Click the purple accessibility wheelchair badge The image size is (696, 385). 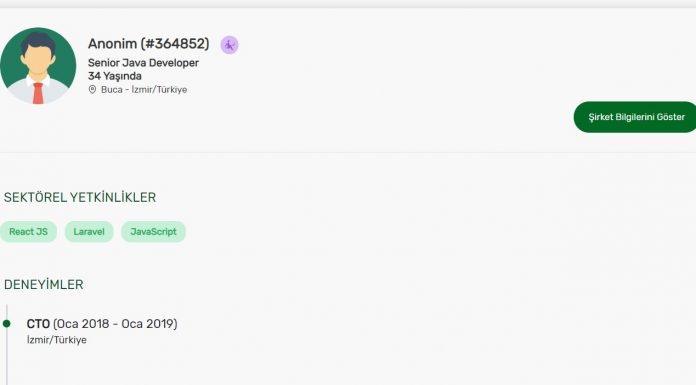229,45
